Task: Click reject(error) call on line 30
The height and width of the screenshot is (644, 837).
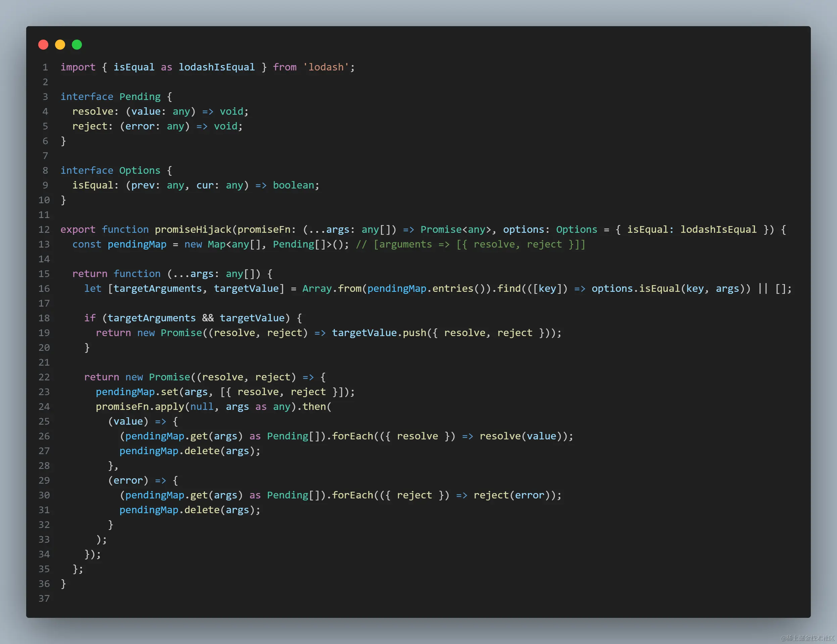Action: coord(511,495)
